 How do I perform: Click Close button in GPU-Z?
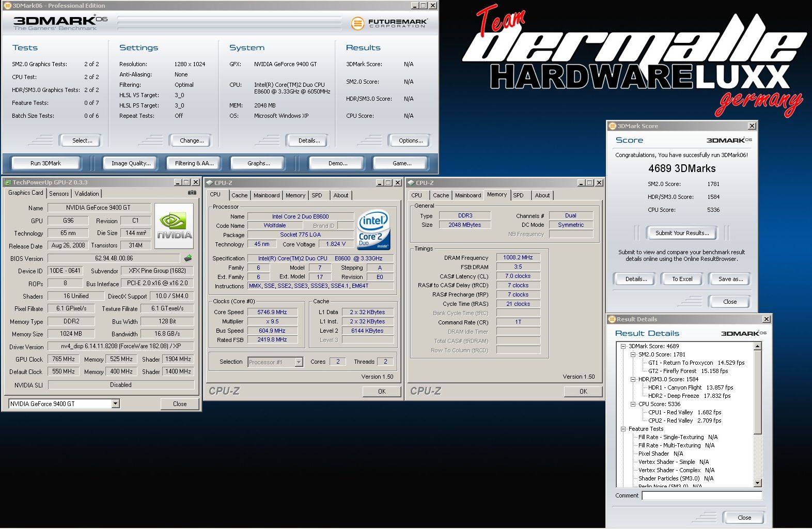(x=180, y=404)
